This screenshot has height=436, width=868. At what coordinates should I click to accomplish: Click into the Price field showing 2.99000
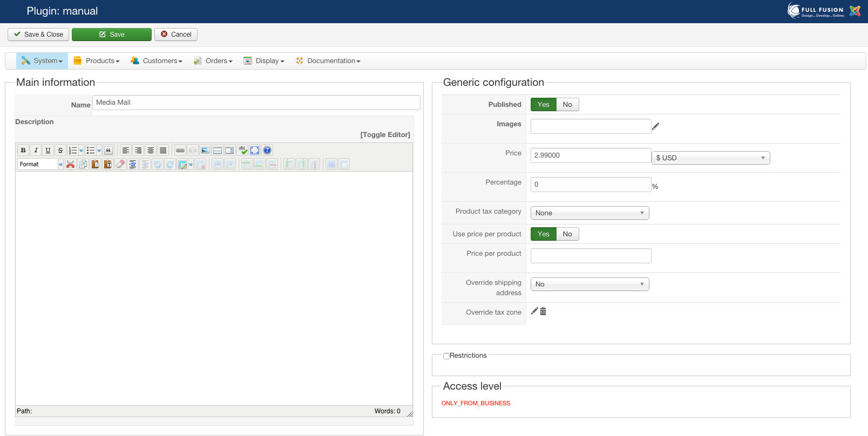point(591,155)
